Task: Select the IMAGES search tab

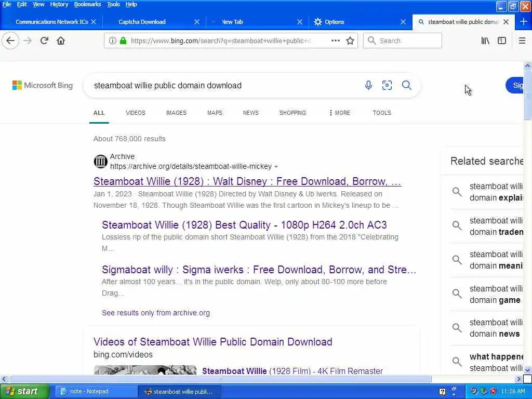Action: tap(176, 113)
